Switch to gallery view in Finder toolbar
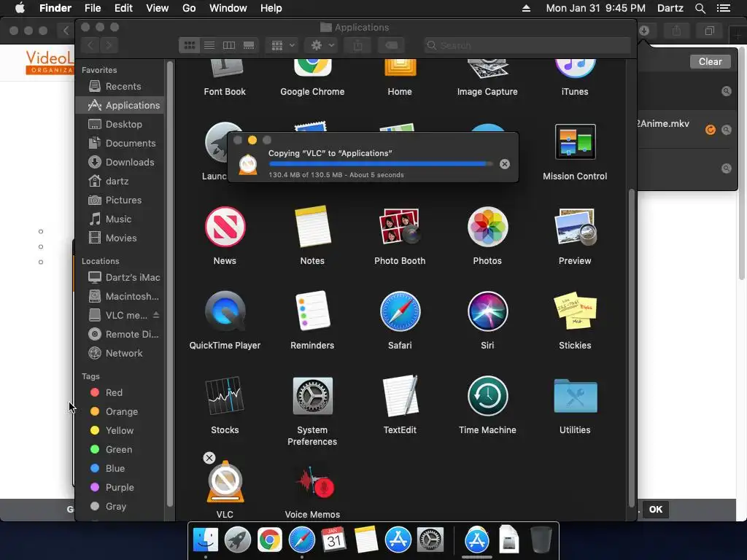 point(249,45)
